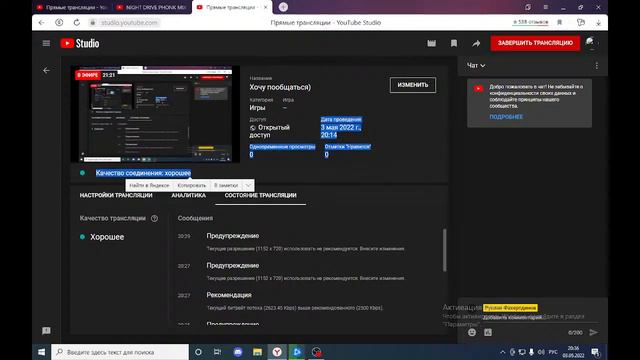Click the Cortana circle icon on taskbar
Screen dimensions: 640x360
[x=198, y=352]
